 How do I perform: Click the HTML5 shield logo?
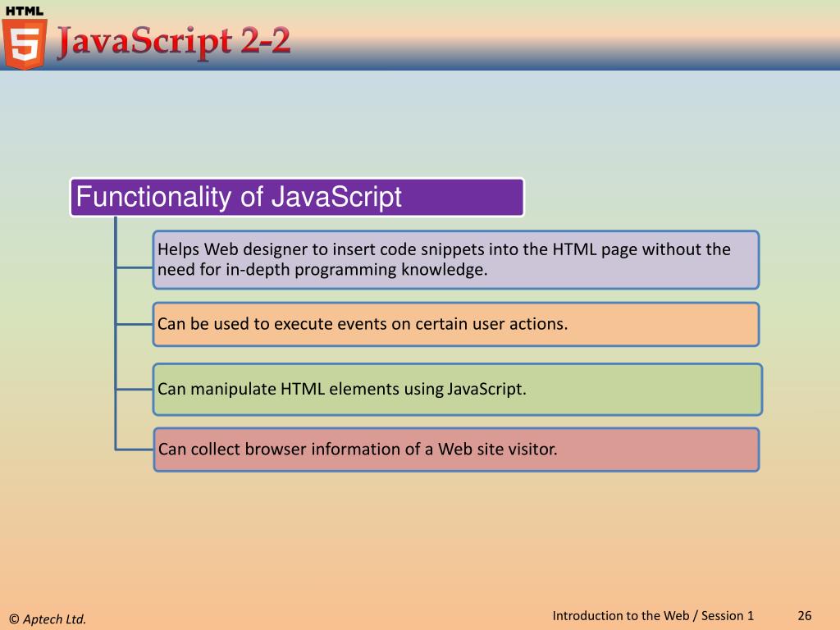pos(24,38)
